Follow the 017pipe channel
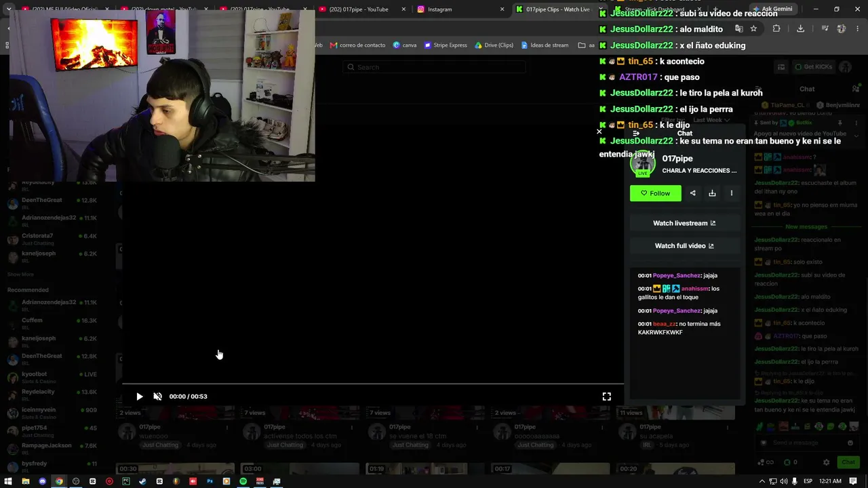The height and width of the screenshot is (488, 868). pos(656,193)
